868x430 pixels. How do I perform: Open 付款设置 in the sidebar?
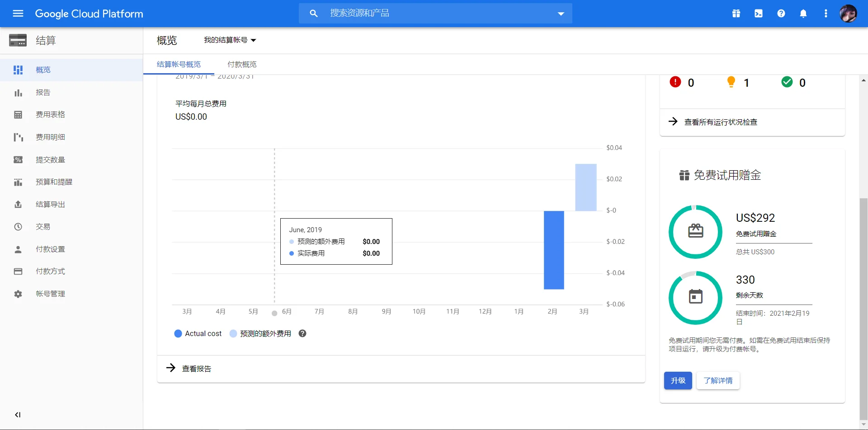pos(71,249)
